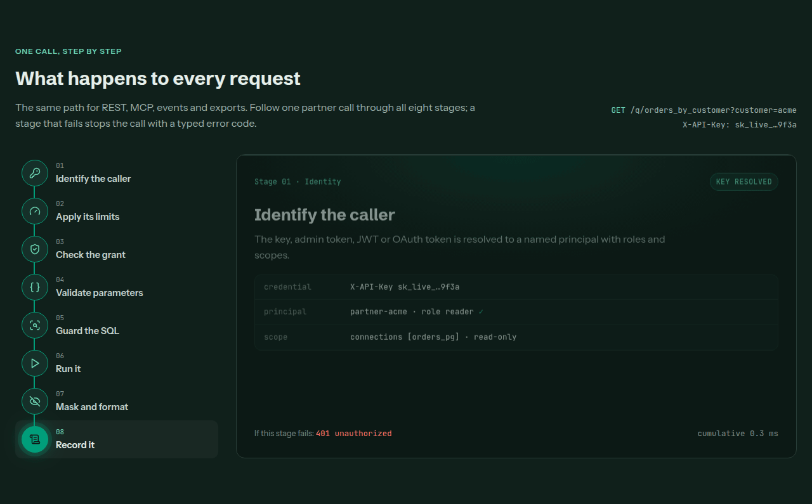Screen dimensions: 812x504
Task: Click the scope row label
Action: point(275,337)
